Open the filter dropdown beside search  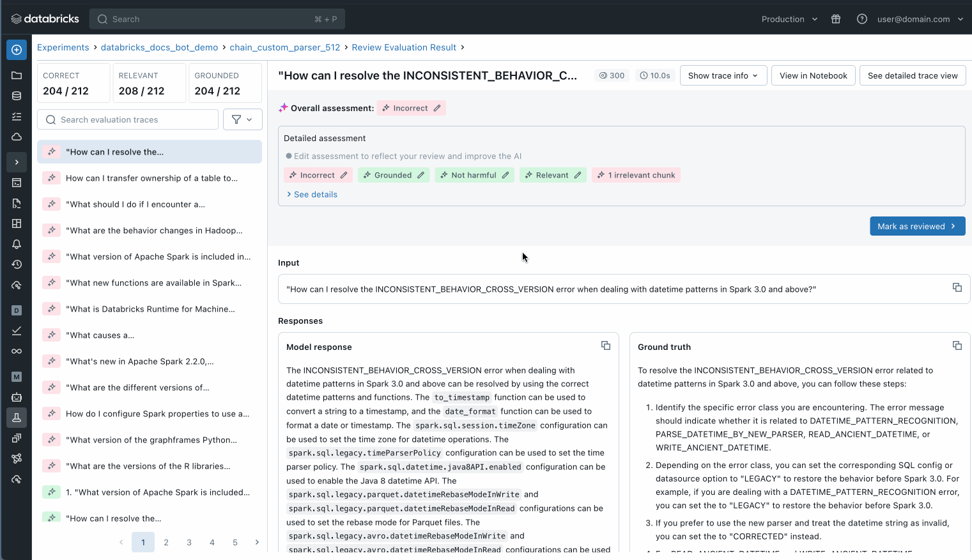tap(242, 119)
